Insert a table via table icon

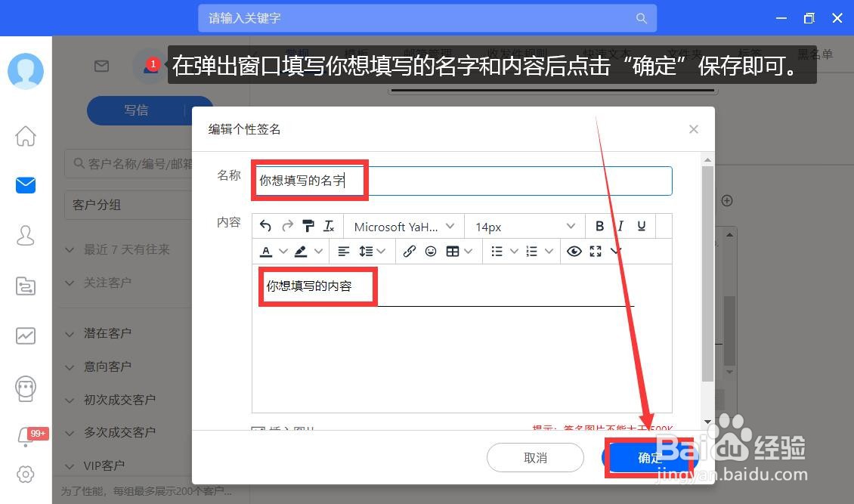click(x=453, y=252)
